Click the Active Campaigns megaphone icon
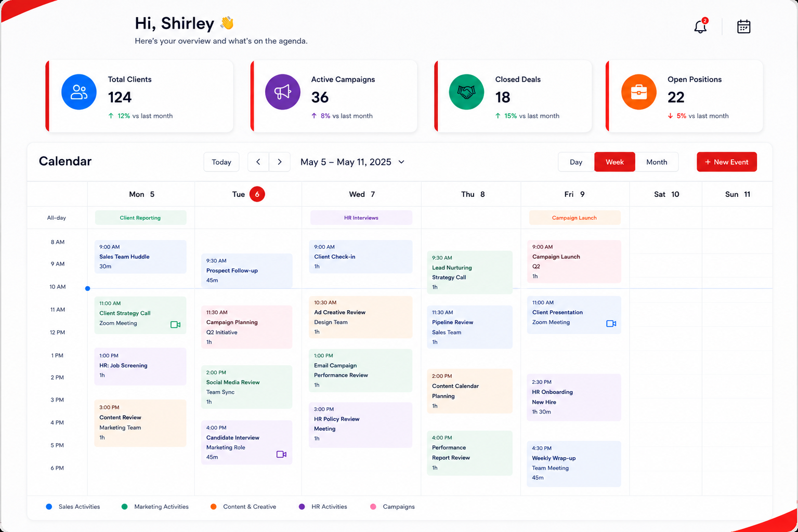The height and width of the screenshot is (532, 798). (x=283, y=92)
